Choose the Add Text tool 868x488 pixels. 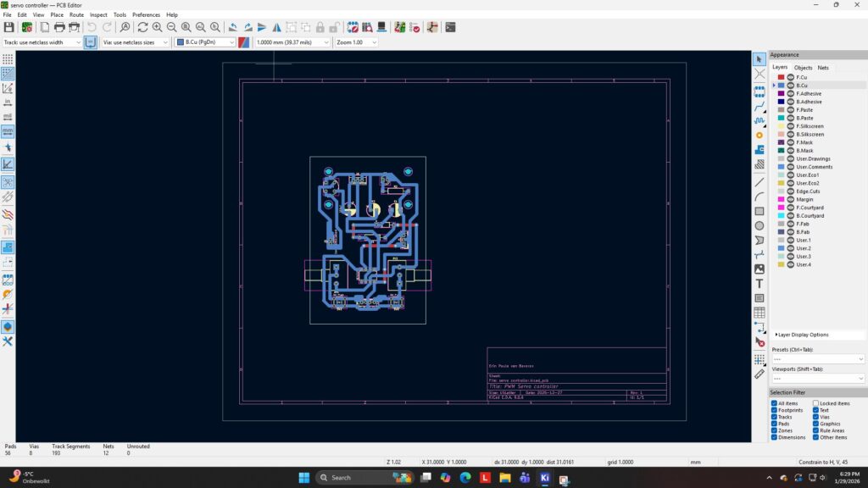759,284
